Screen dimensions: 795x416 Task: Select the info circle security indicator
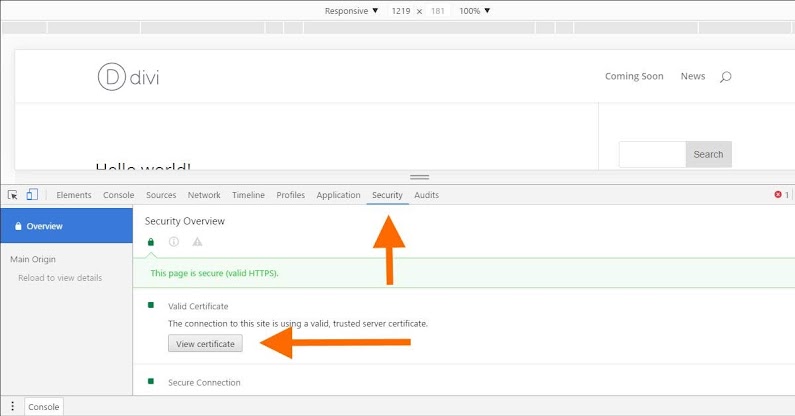174,242
